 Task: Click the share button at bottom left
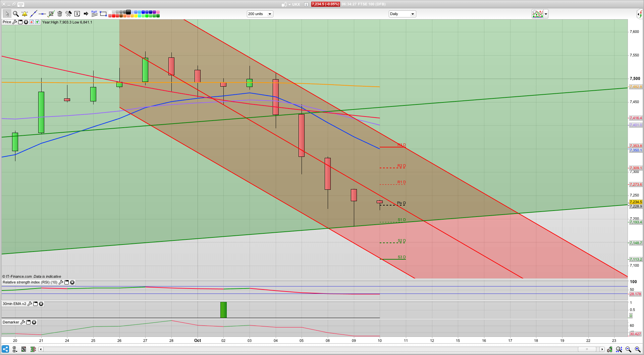[5, 349]
